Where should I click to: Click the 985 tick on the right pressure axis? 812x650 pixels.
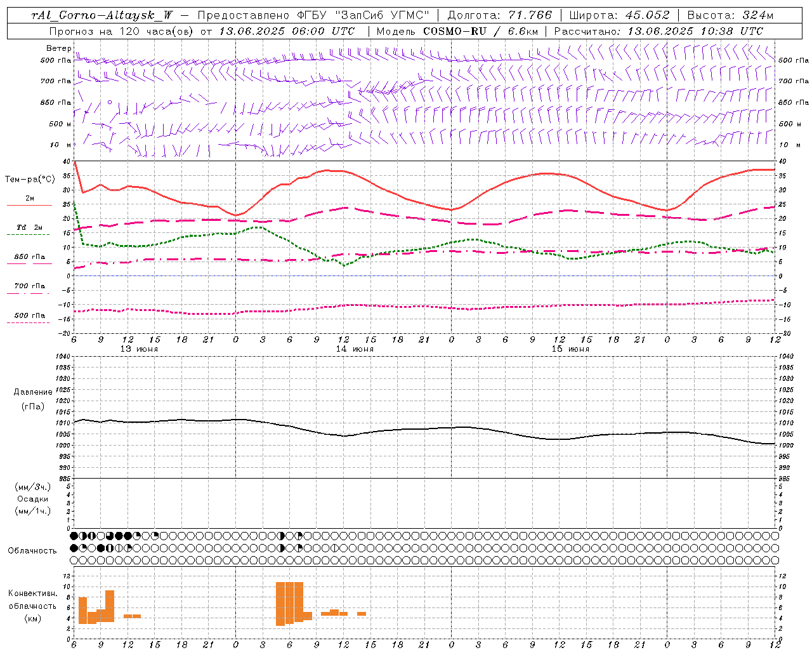click(785, 479)
